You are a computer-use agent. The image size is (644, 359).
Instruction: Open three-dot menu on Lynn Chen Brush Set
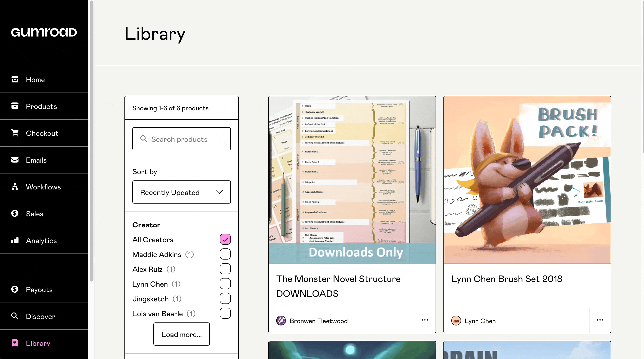[x=600, y=320]
